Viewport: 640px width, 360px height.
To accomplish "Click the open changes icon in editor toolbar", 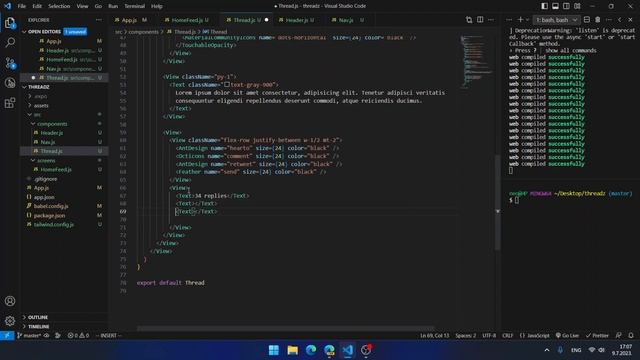I will click(x=469, y=20).
